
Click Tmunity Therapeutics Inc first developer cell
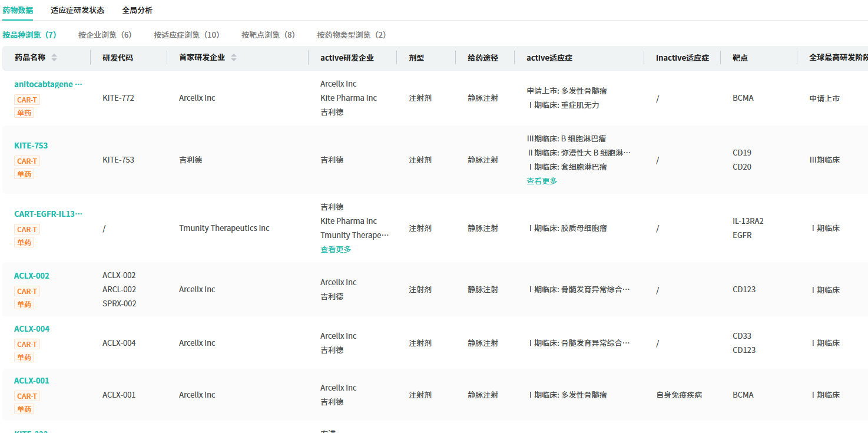224,228
